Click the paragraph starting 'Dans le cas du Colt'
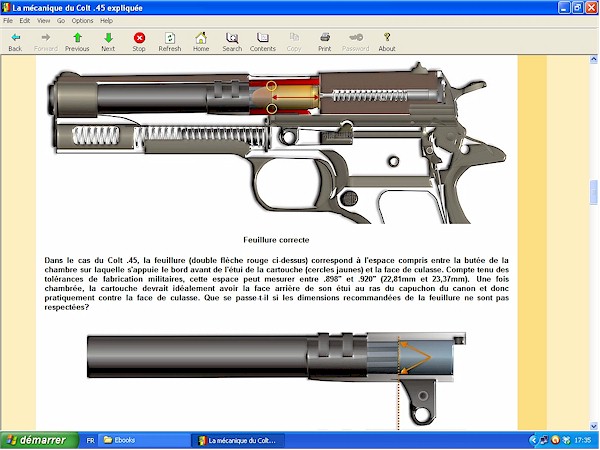 coord(276,284)
